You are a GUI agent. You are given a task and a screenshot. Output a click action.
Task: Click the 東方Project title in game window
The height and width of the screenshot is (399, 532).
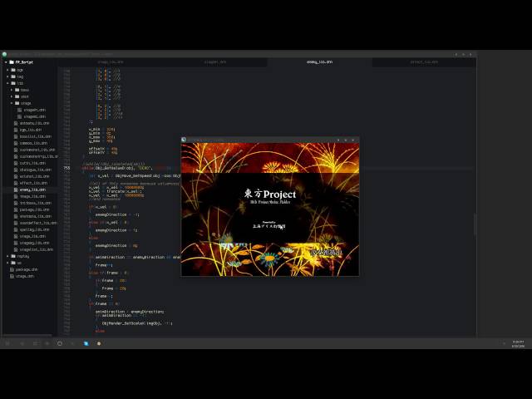tap(270, 194)
